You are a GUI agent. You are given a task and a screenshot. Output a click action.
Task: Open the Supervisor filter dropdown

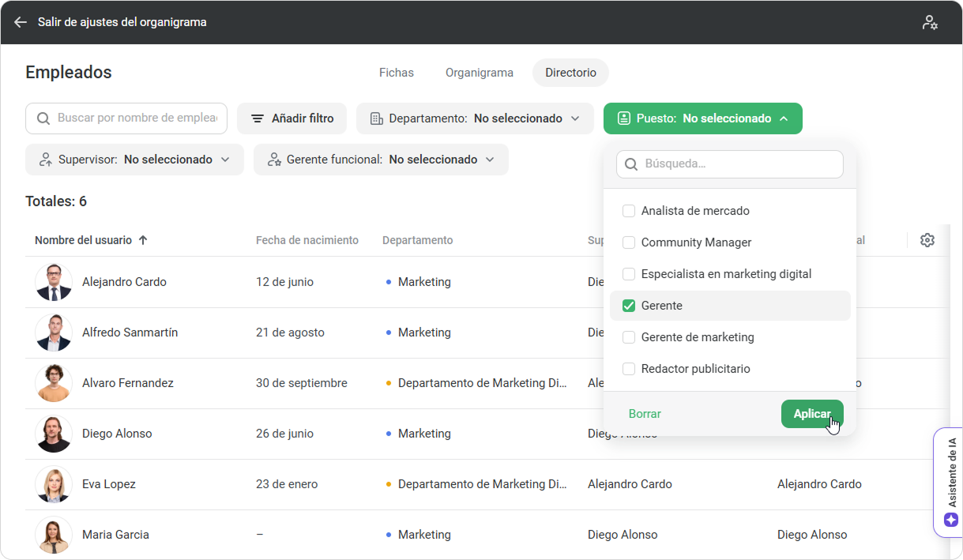[x=134, y=160]
